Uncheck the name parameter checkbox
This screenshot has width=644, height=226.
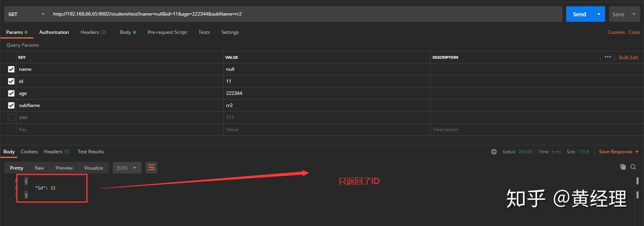(11, 69)
